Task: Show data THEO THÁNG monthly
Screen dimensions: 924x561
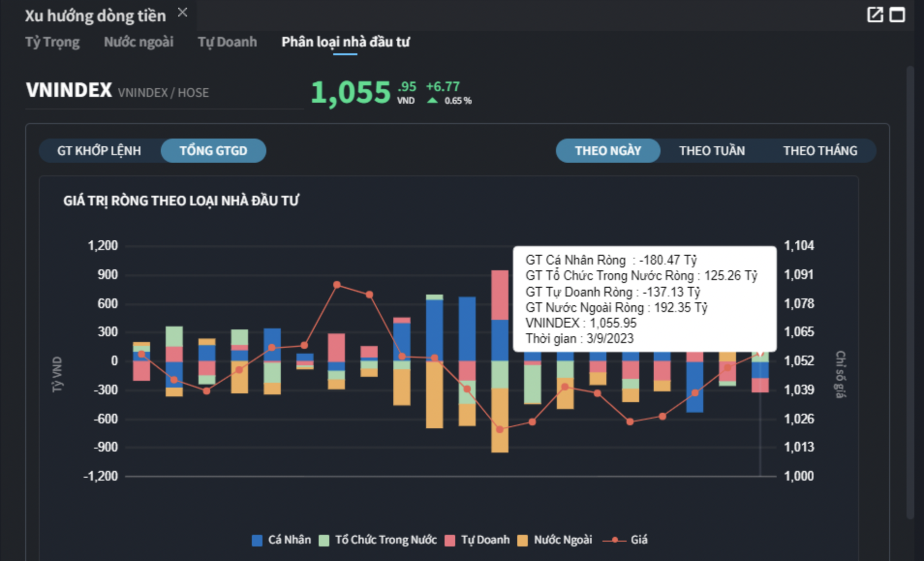Action: (820, 151)
